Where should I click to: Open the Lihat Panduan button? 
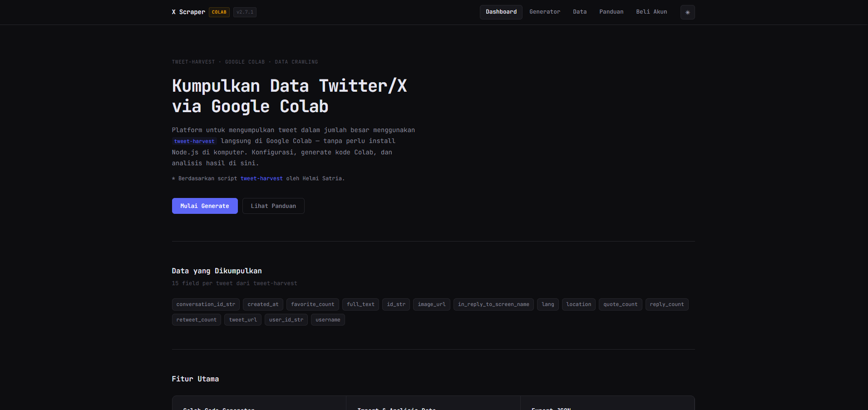tap(273, 206)
